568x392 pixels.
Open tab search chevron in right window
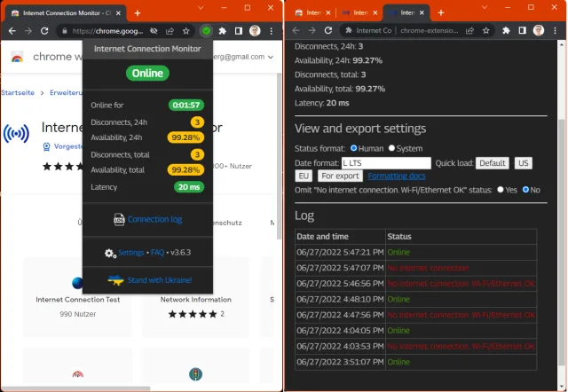[485, 7]
